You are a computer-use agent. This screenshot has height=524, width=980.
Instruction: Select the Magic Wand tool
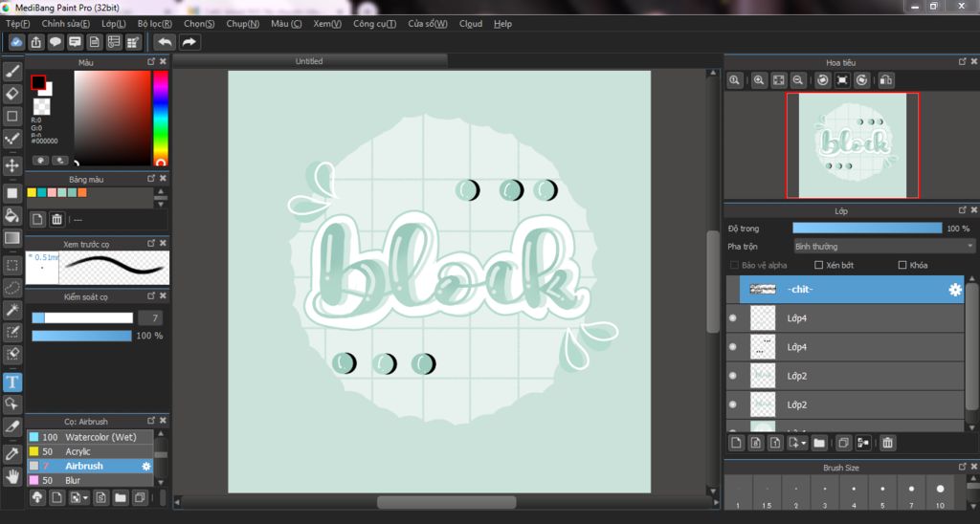(11, 310)
